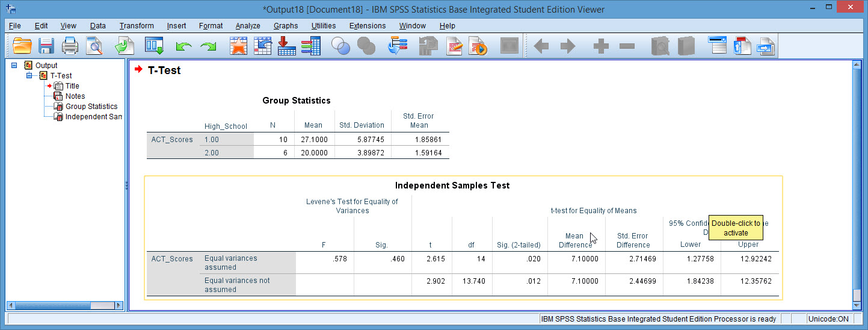
Task: Open the Variables icon in toolbar
Action: point(310,46)
